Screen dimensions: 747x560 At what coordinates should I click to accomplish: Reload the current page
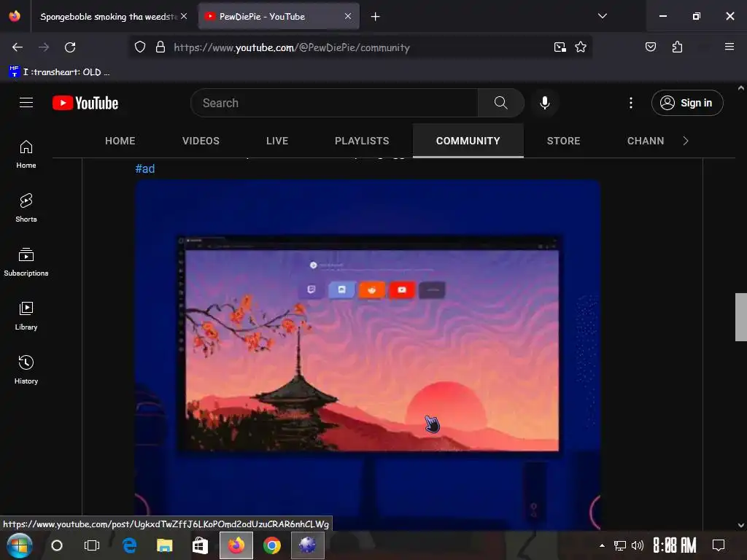point(70,47)
